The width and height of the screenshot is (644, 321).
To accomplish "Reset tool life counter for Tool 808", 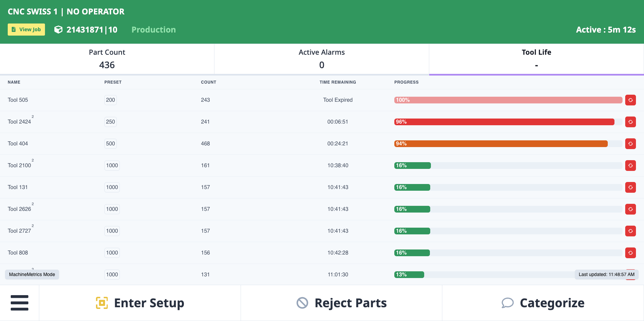I will 631,253.
